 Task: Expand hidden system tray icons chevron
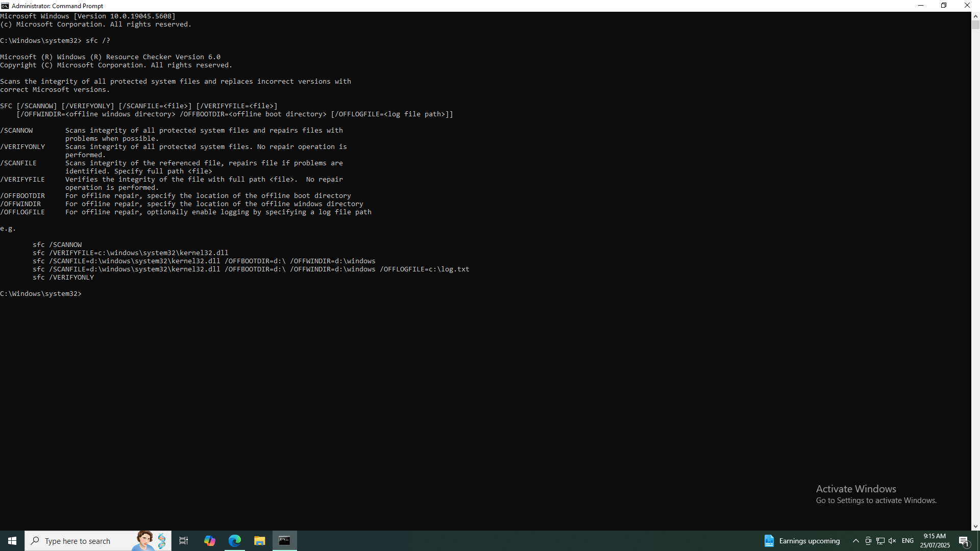pyautogui.click(x=856, y=541)
